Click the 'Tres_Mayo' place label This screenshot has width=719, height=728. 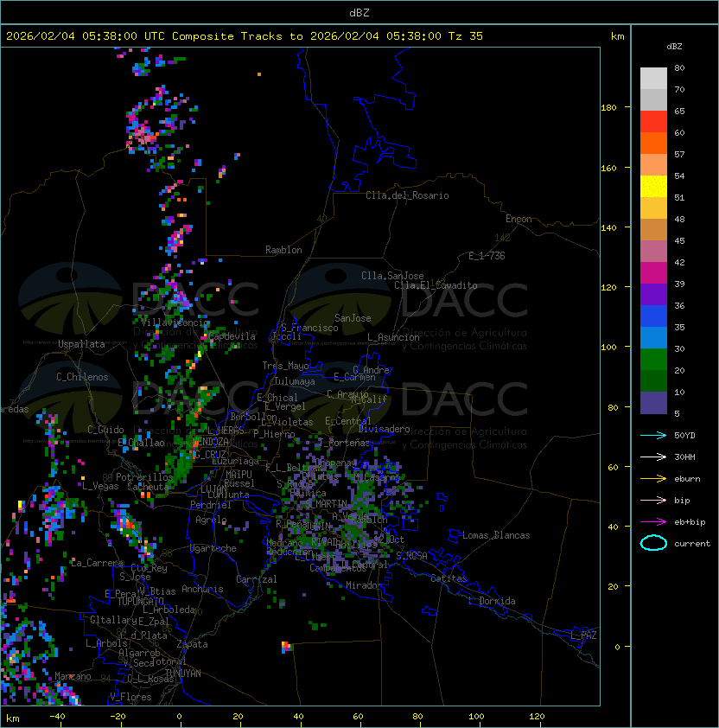click(x=285, y=366)
